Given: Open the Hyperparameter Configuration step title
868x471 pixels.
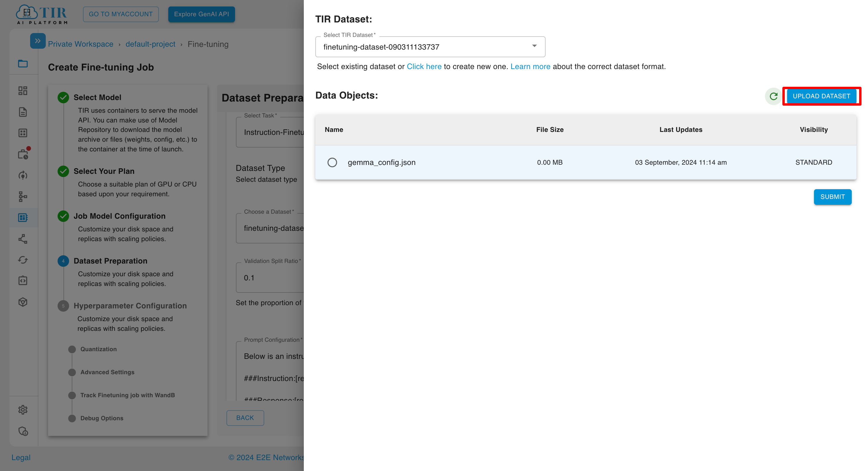Looking at the screenshot, I should pyautogui.click(x=130, y=305).
